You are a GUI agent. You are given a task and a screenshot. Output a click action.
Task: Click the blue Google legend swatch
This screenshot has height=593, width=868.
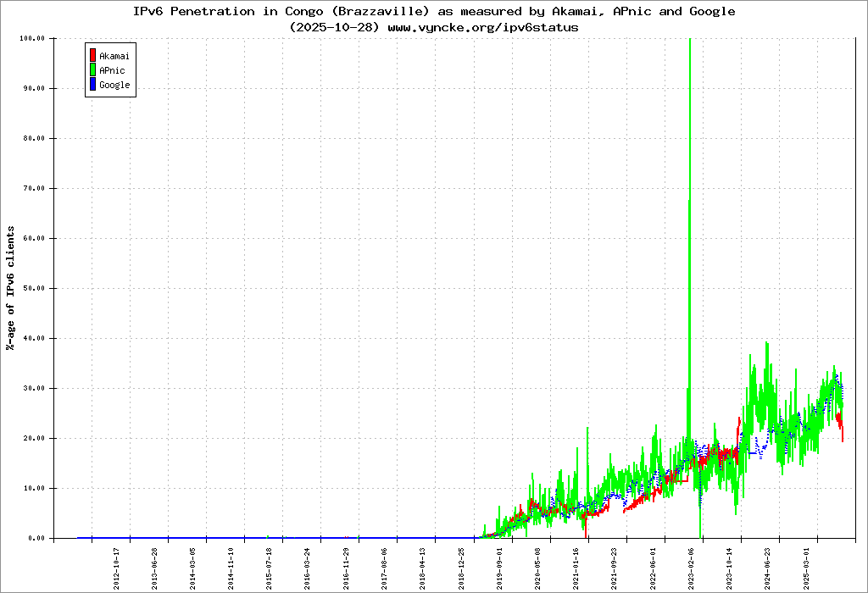tap(92, 85)
